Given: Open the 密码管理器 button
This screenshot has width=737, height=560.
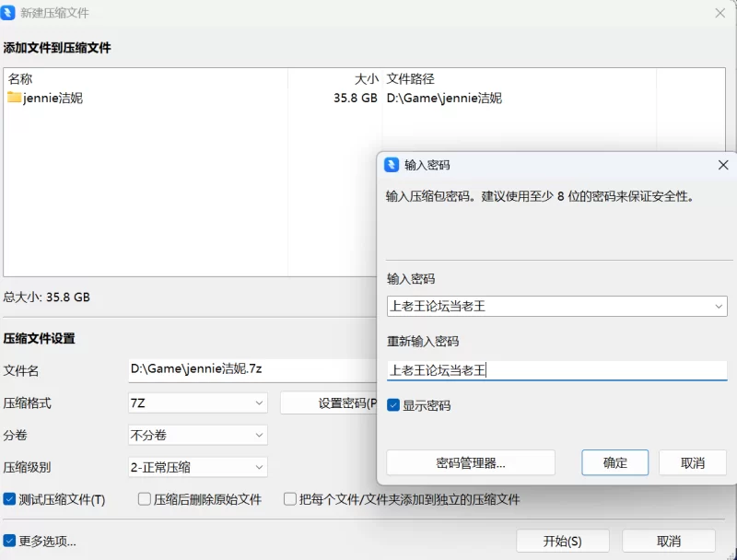Looking at the screenshot, I should point(471,462).
